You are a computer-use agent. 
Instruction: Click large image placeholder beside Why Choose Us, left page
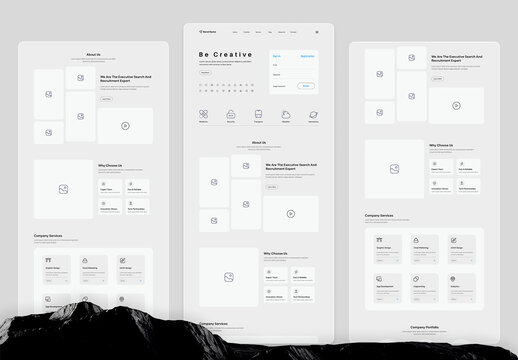click(63, 189)
